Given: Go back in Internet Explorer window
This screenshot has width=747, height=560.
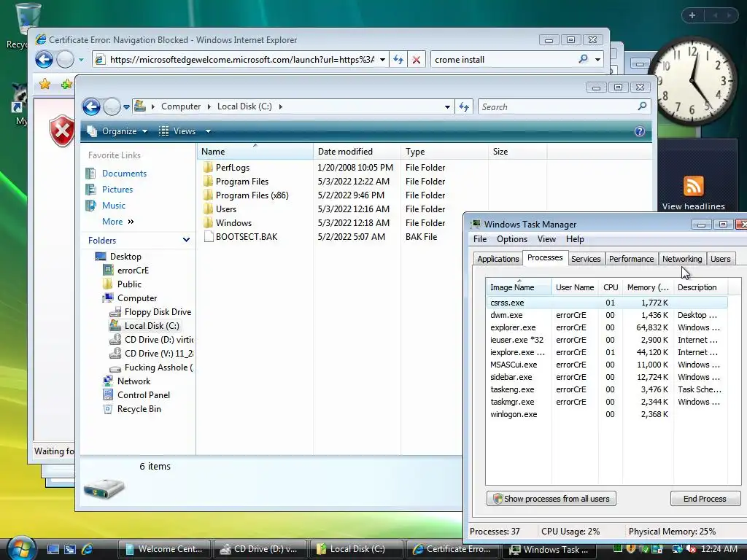Looking at the screenshot, I should 44,60.
